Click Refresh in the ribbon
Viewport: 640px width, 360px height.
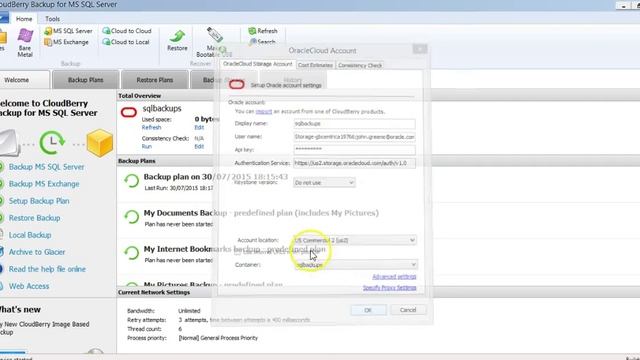(x=263, y=31)
